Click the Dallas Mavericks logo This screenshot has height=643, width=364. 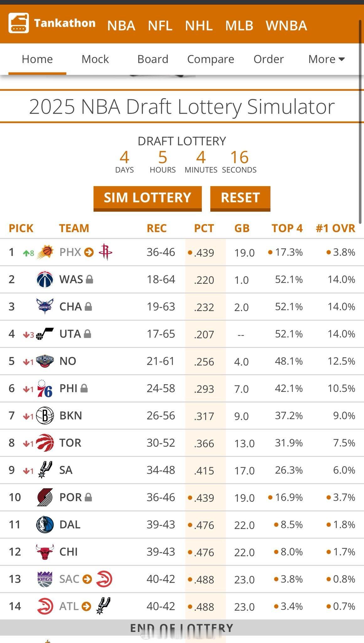click(x=45, y=524)
